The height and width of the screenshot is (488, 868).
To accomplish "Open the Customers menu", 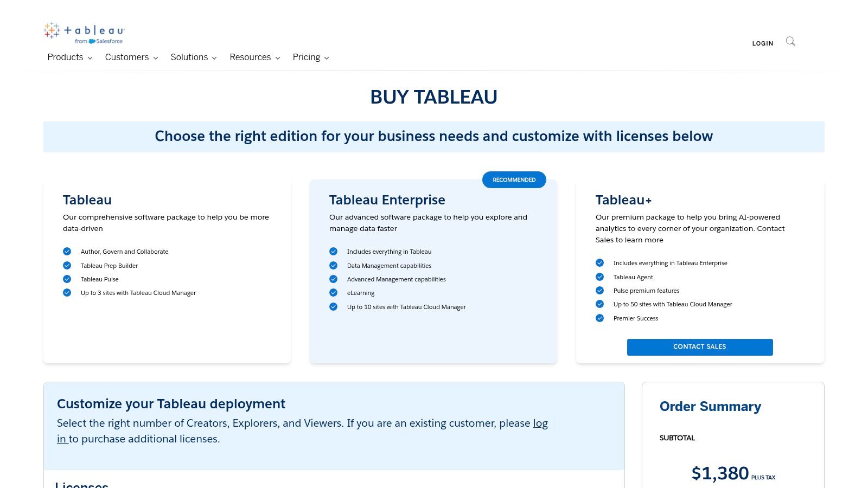I will (132, 57).
